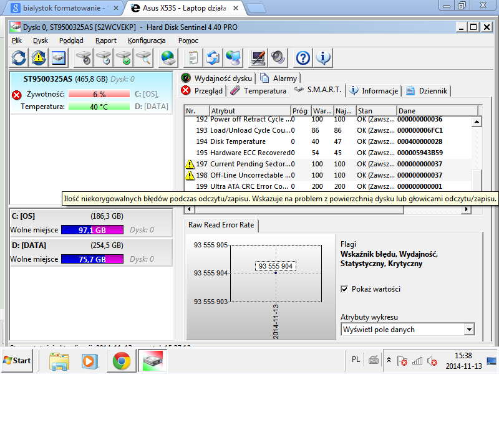Viewport: 499px width, 448px height.
Task: Click the muted volume tray icon
Action: tap(432, 361)
